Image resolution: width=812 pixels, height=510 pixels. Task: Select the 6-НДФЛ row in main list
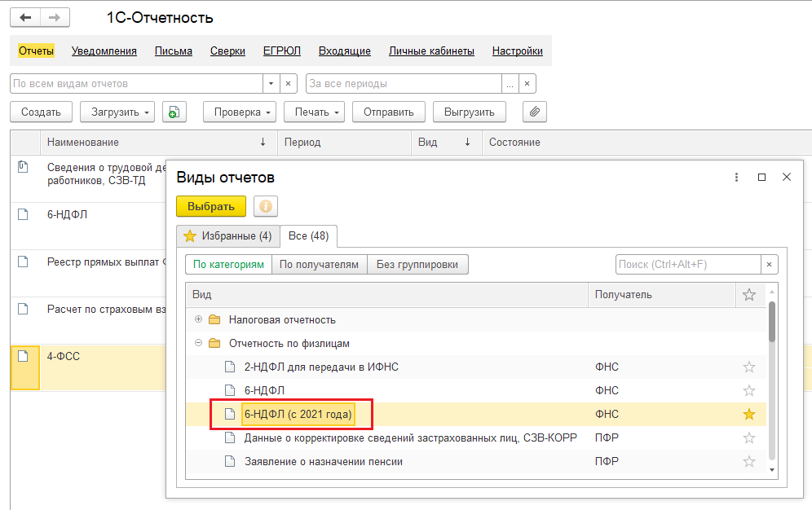click(x=88, y=226)
